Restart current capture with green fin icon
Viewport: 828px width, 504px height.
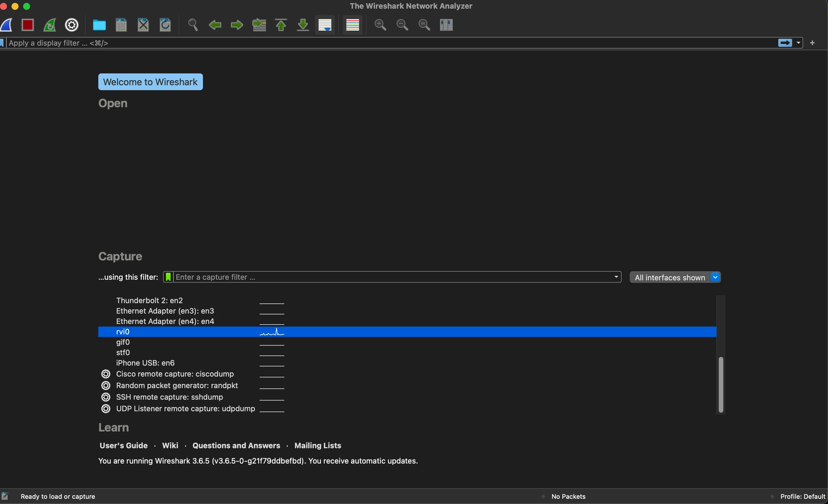coord(50,25)
